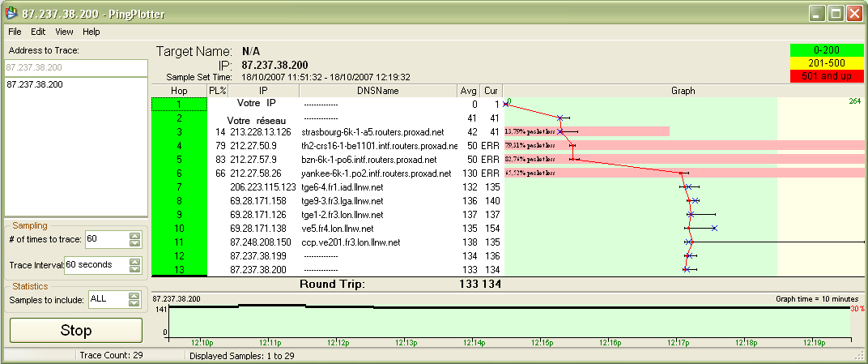Select hop 7 green cell
Screen dimensions: 868x364
click(x=179, y=186)
